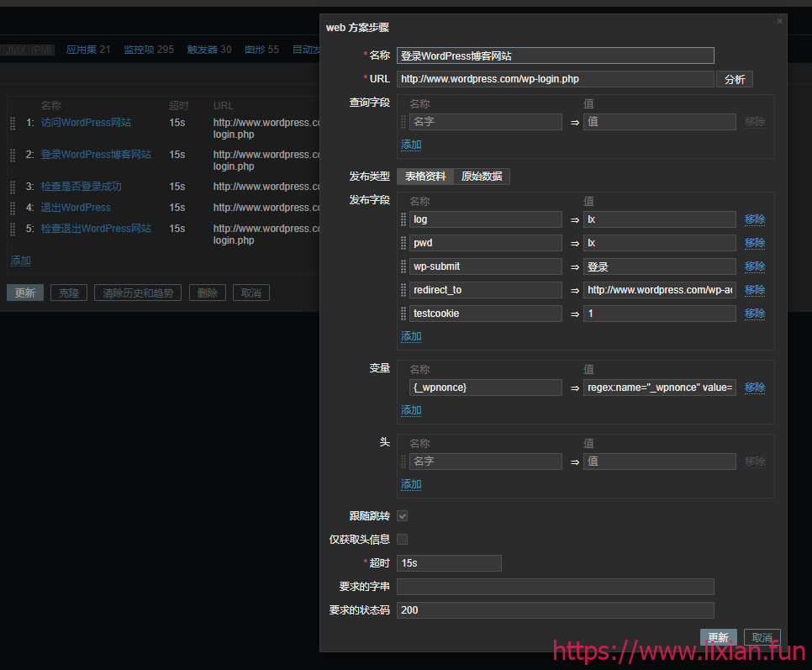
Task: Click the 登录 value field
Action: 659,266
